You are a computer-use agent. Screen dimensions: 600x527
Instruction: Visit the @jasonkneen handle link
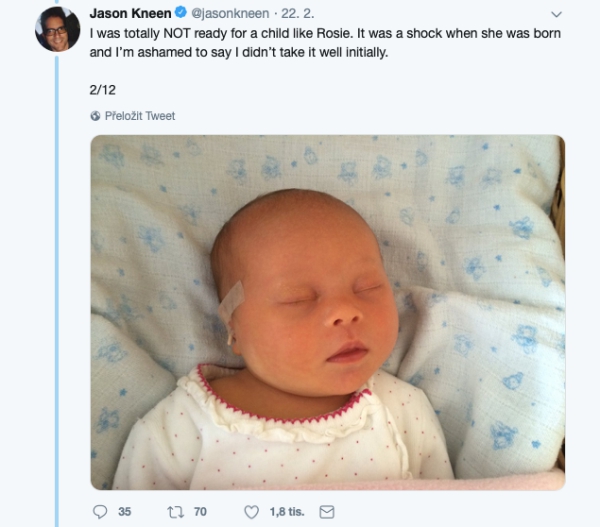click(230, 14)
